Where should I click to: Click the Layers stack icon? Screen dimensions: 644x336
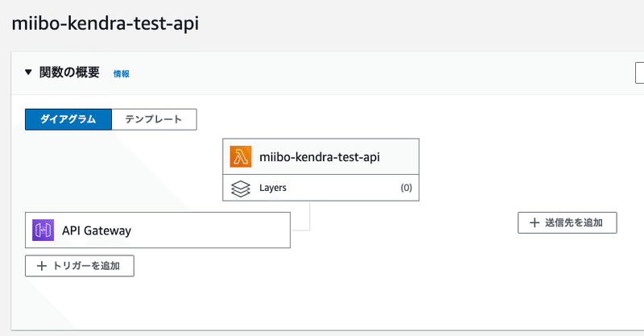pyautogui.click(x=241, y=189)
